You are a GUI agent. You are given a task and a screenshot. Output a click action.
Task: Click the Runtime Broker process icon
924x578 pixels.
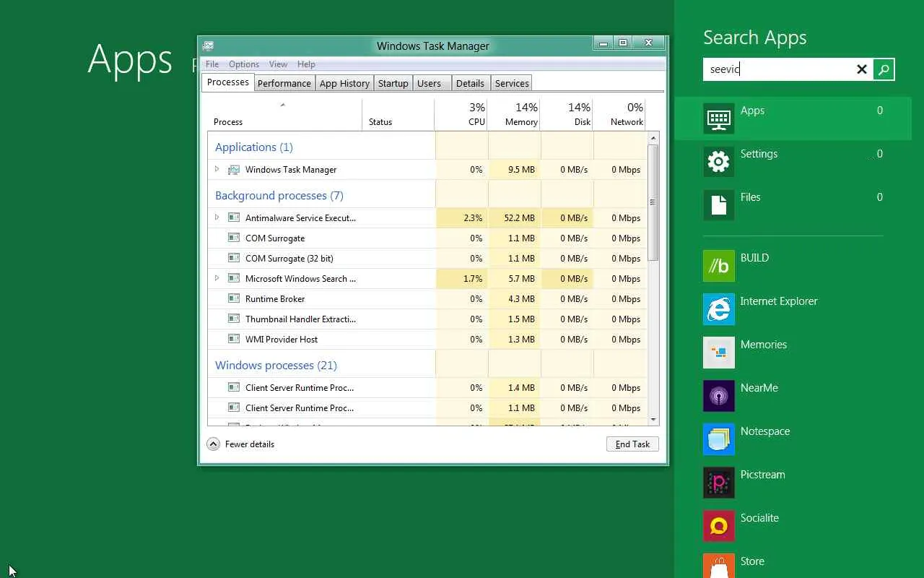(x=234, y=298)
